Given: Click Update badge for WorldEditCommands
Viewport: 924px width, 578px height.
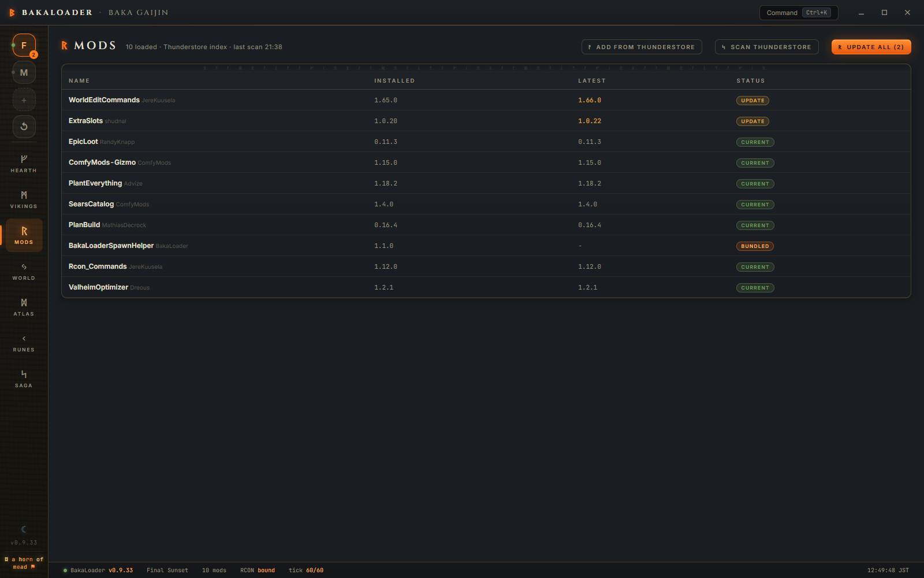Looking at the screenshot, I should click(752, 101).
